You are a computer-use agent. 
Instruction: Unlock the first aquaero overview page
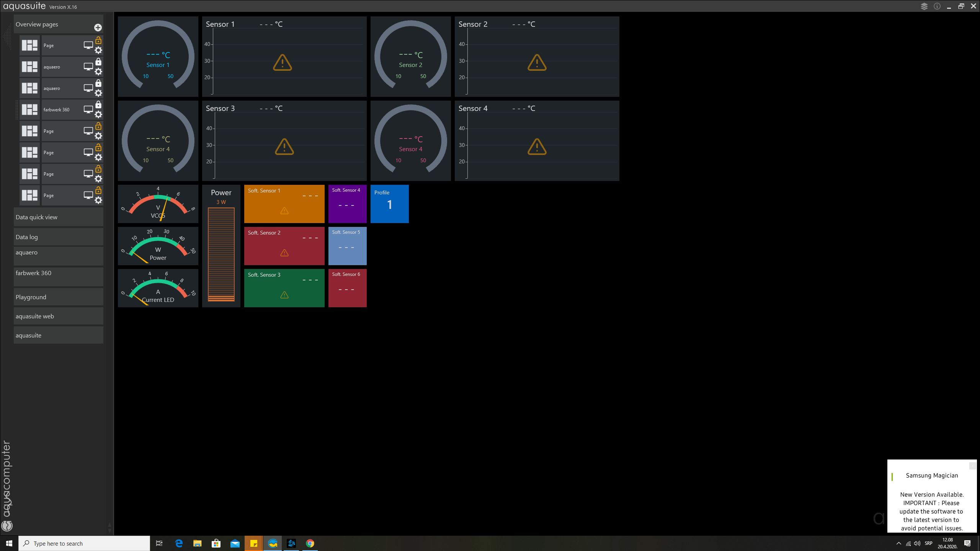tap(98, 62)
